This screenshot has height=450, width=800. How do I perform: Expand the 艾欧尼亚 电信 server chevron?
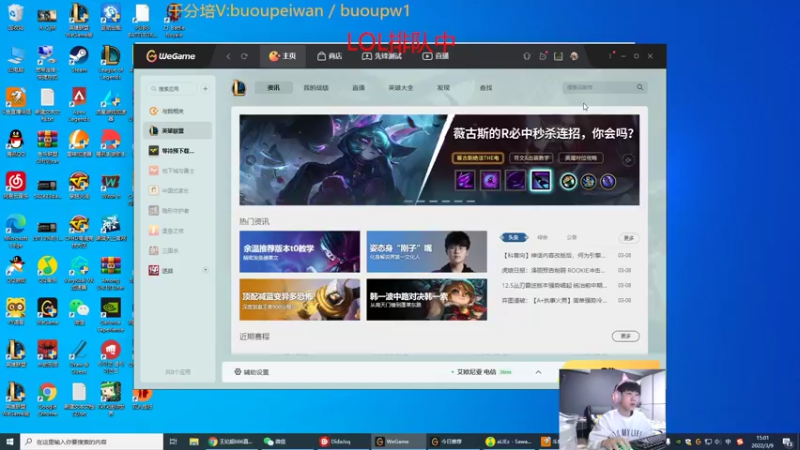[538, 372]
